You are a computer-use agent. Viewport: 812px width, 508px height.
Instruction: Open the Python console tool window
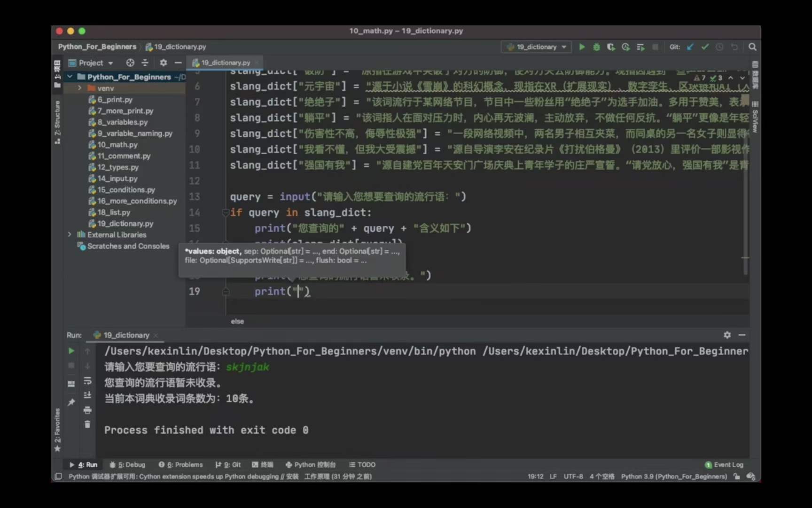pyautogui.click(x=311, y=465)
